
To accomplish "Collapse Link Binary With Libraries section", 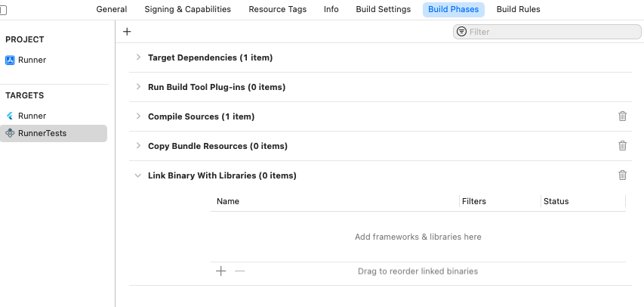I will click(138, 175).
